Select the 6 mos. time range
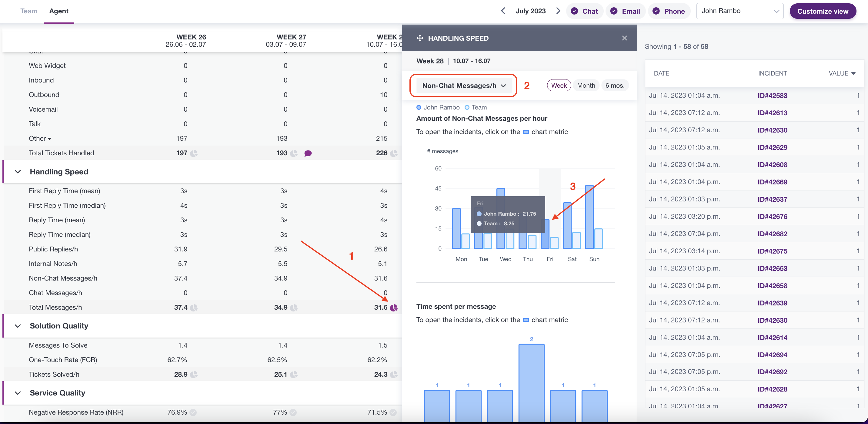Viewport: 868px width, 424px height. (615, 85)
